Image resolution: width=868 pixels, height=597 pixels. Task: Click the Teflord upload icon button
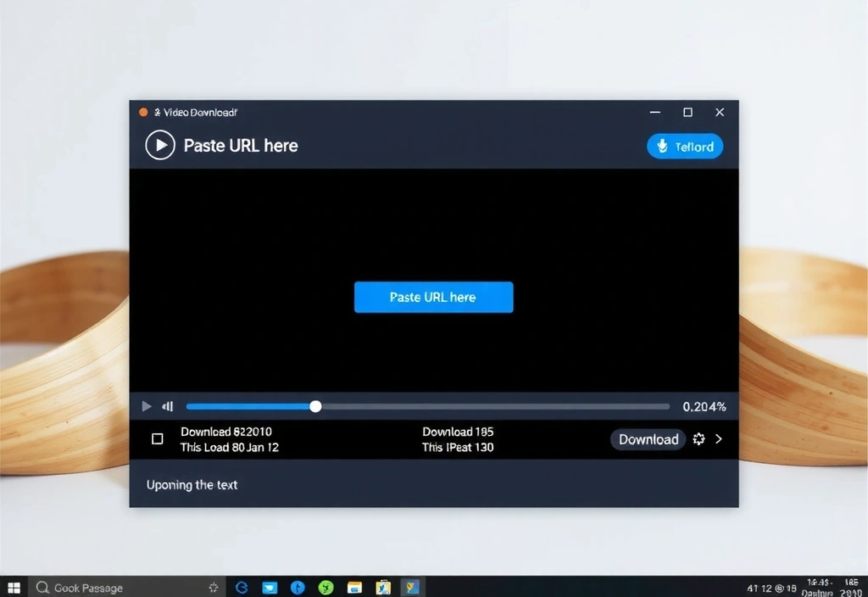pyautogui.click(x=684, y=146)
